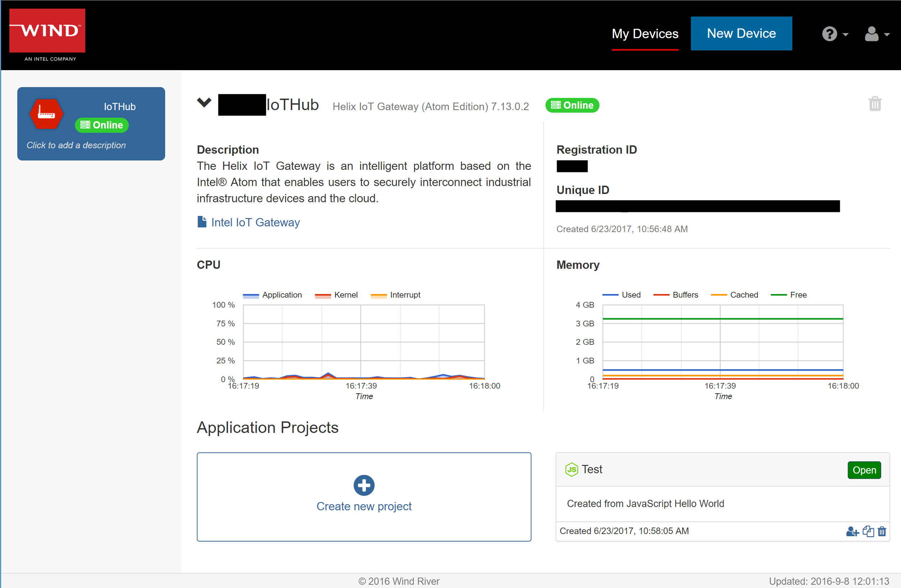Click to add a description
The image size is (901, 588).
tap(76, 145)
